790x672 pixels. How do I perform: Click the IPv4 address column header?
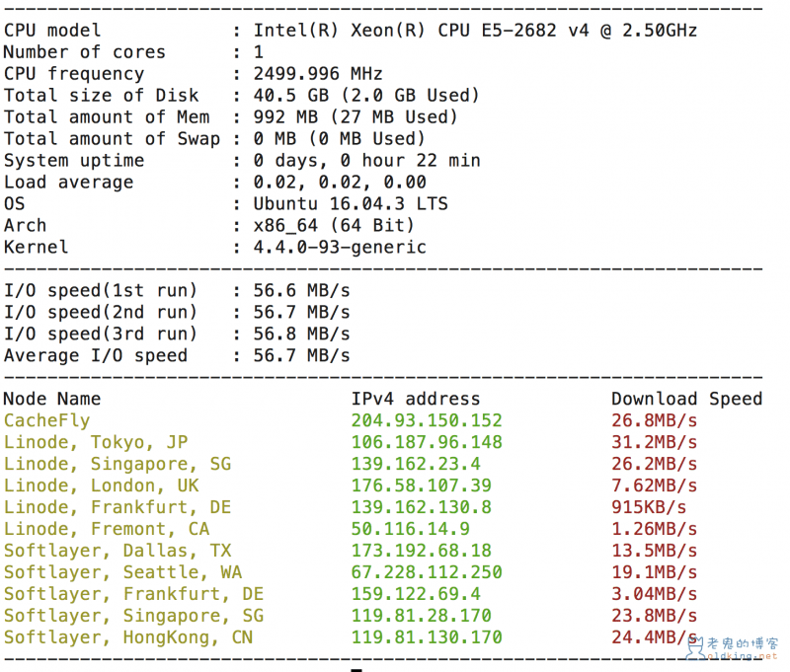(416, 399)
